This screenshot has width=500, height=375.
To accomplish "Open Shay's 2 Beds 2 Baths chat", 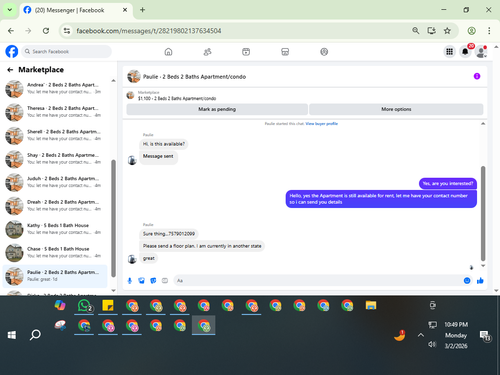I will 55,159.
